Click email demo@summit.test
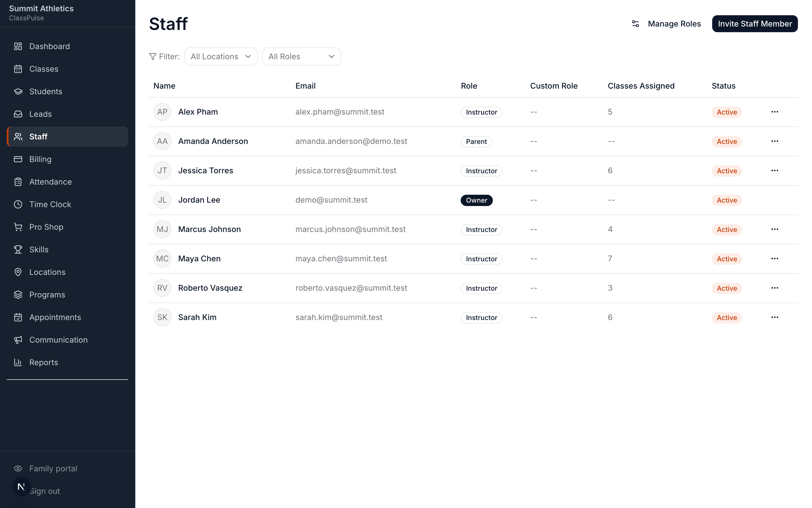Viewport: 812px width, 508px height. point(331,200)
